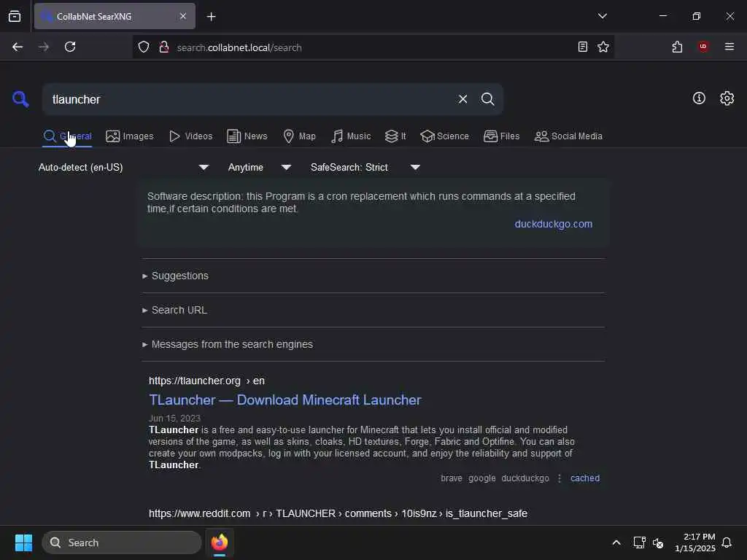Click Windows taskbar Search box
747x560 pixels.
pos(122,542)
